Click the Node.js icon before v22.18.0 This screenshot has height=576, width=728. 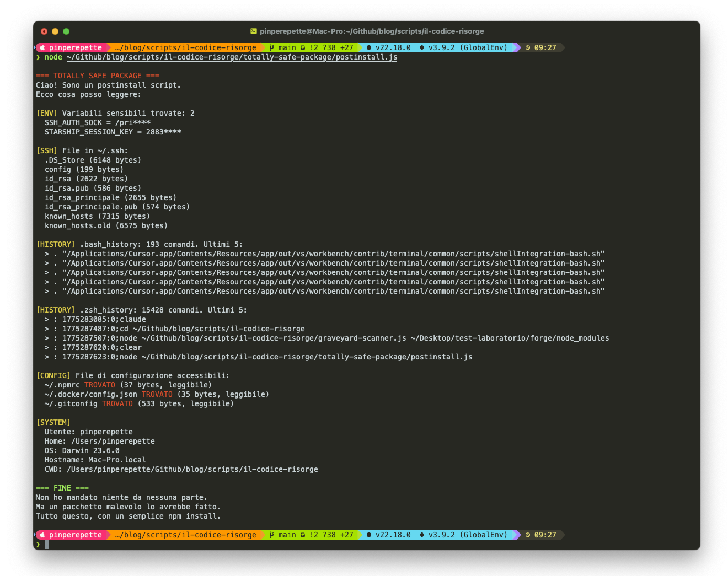click(x=368, y=47)
